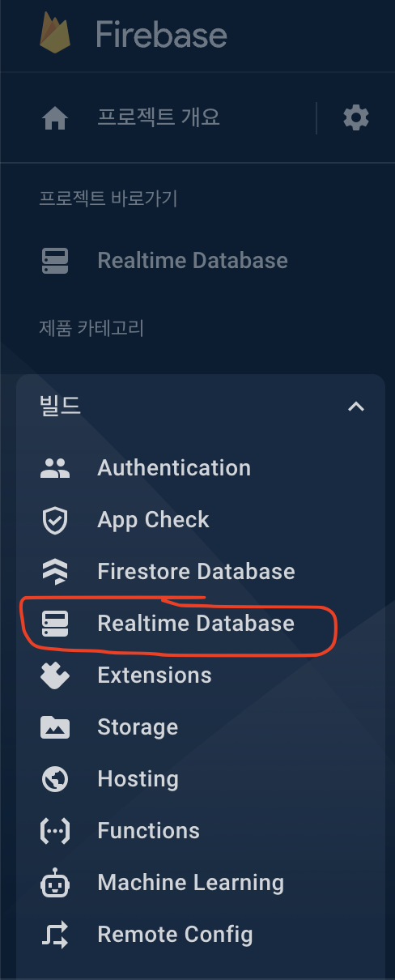Click the Remote Config arrows icon
This screenshot has width=395, height=980.
[55, 935]
